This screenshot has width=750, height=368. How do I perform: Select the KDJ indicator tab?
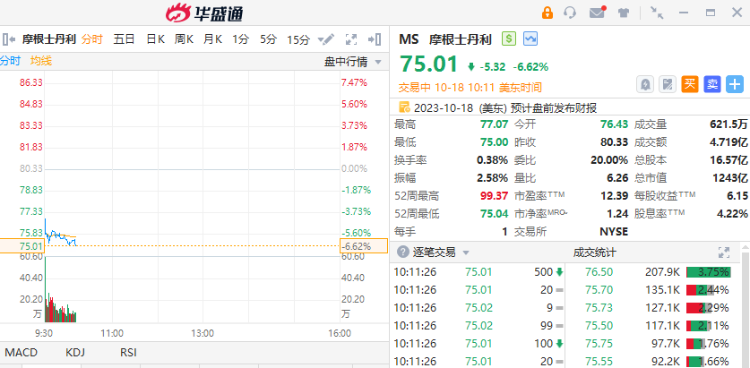(x=75, y=353)
